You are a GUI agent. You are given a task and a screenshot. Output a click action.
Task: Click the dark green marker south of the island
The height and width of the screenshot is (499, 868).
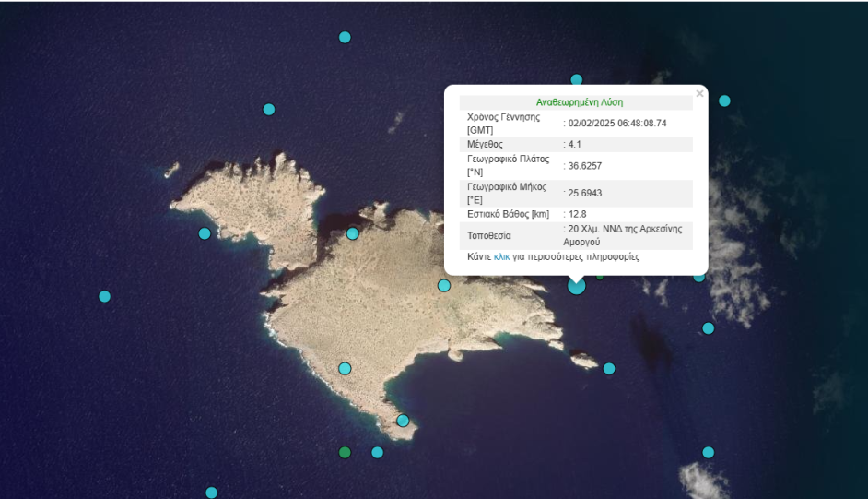click(x=345, y=452)
